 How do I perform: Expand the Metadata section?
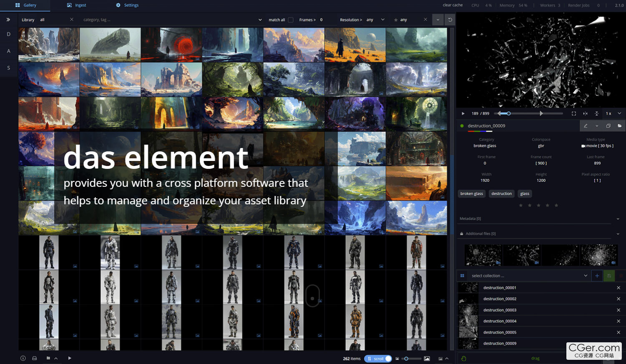pyautogui.click(x=618, y=218)
